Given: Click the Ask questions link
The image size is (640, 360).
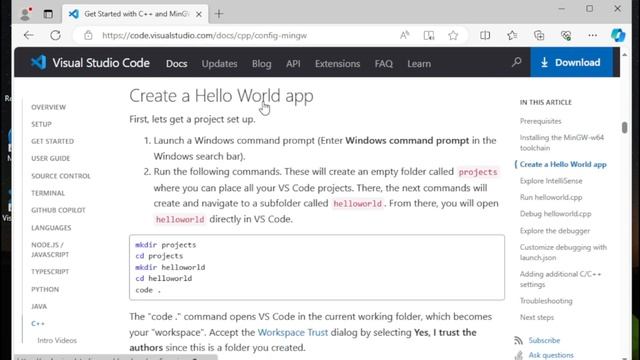Looking at the screenshot, I should pos(551,355).
